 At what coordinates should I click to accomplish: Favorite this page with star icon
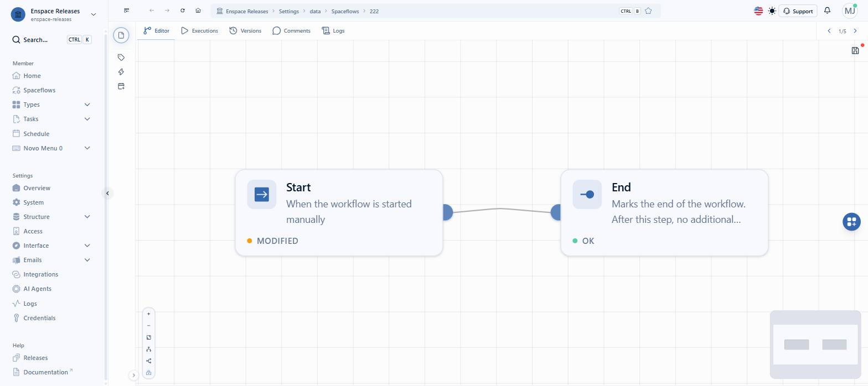click(648, 11)
